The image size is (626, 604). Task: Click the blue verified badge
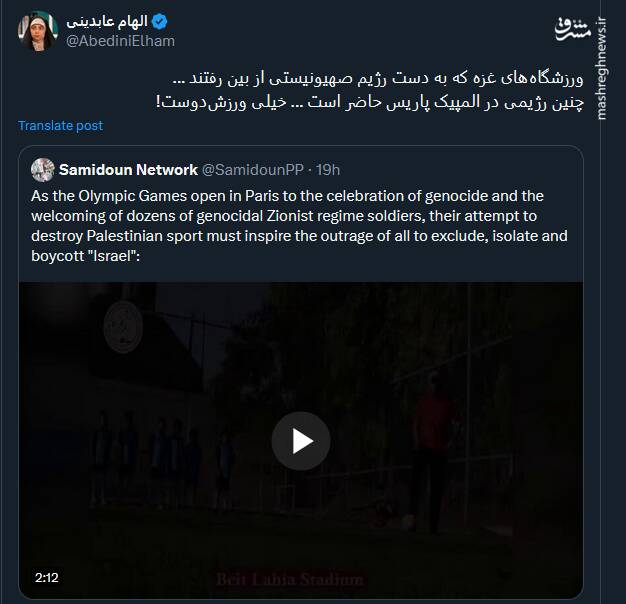pyautogui.click(x=160, y=21)
